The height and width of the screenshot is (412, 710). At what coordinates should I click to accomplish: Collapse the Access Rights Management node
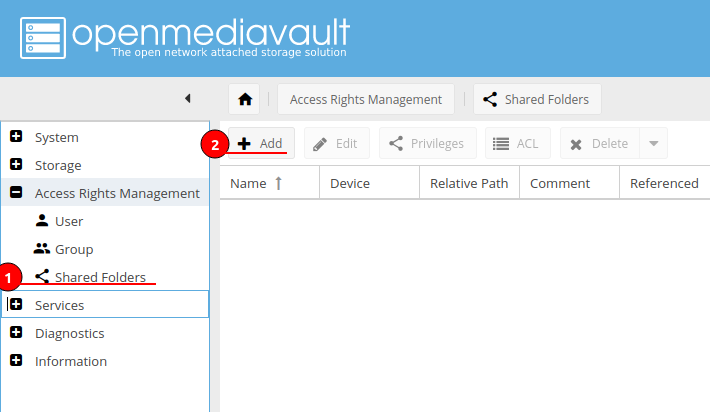(x=16, y=192)
